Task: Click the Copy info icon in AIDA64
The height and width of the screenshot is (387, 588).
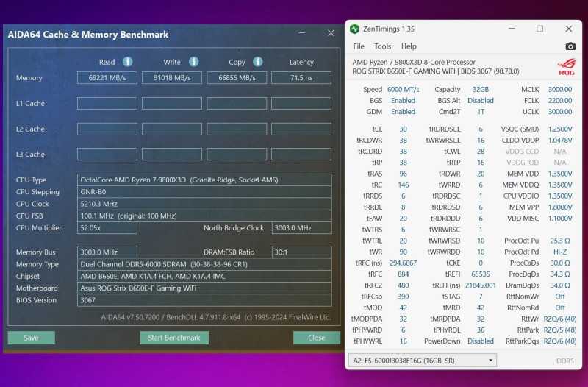Action: click(258, 62)
